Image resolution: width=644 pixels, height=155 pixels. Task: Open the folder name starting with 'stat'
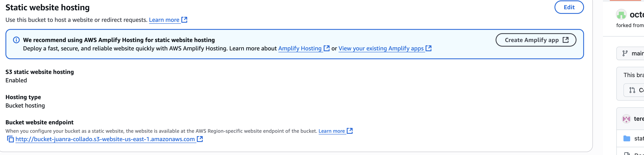tap(639, 138)
